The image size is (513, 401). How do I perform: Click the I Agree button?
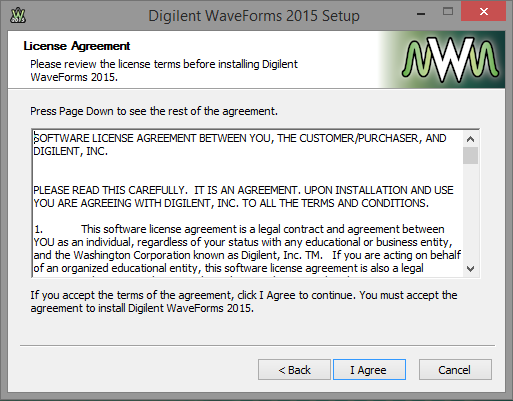[x=369, y=370]
